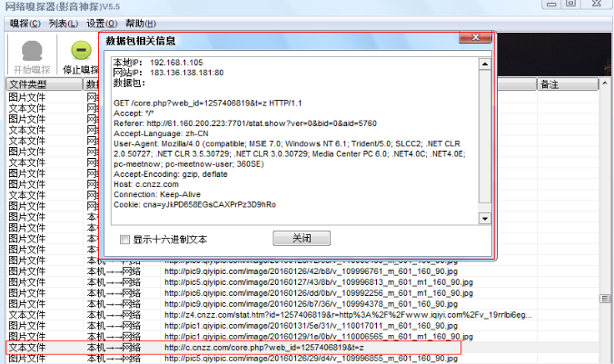Screen dimensions: 614x364
Task: Click the Host: c.cnzz.com line
Action: pyautogui.click(x=146, y=184)
